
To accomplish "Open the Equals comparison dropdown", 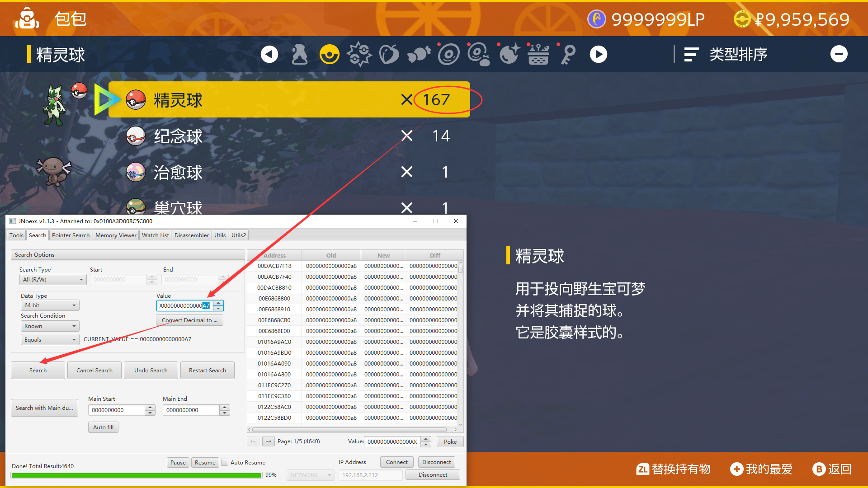I will tap(50, 340).
